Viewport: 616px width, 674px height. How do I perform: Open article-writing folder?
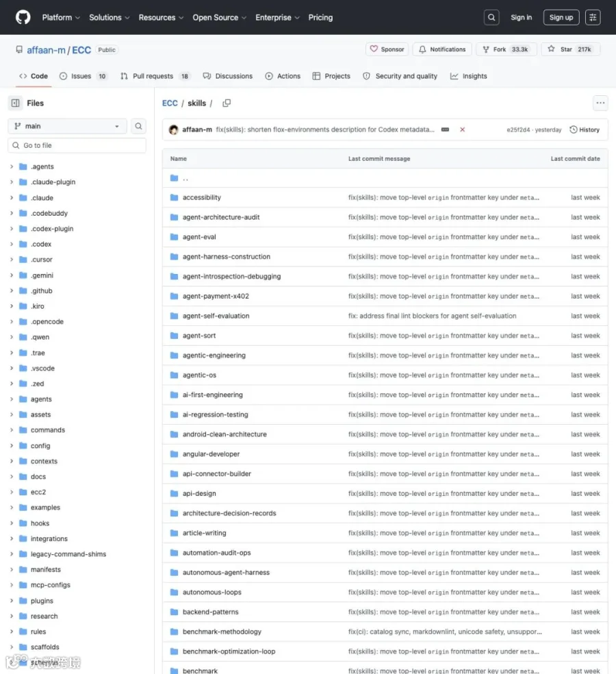(x=204, y=533)
